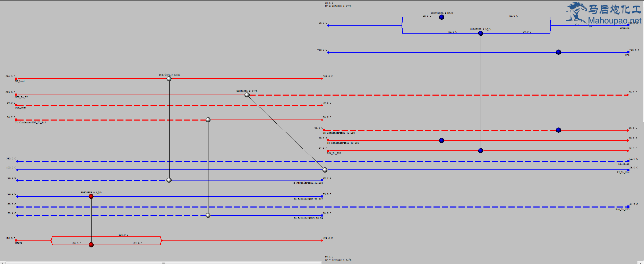Select gray node on To Reboiler@S20_TO_S33 stream
Image resolution: width=644 pixels, height=264 pixels.
click(169, 180)
